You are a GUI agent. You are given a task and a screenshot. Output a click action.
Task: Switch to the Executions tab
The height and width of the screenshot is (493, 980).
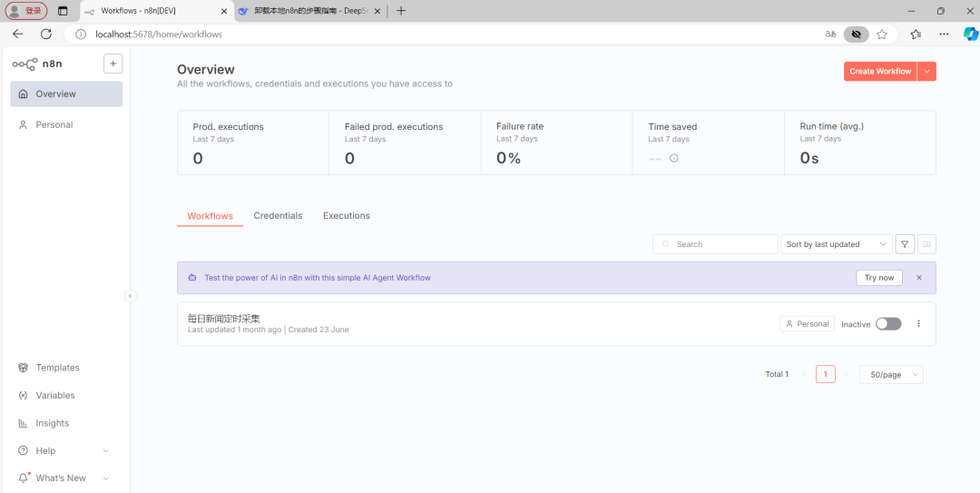click(x=347, y=216)
